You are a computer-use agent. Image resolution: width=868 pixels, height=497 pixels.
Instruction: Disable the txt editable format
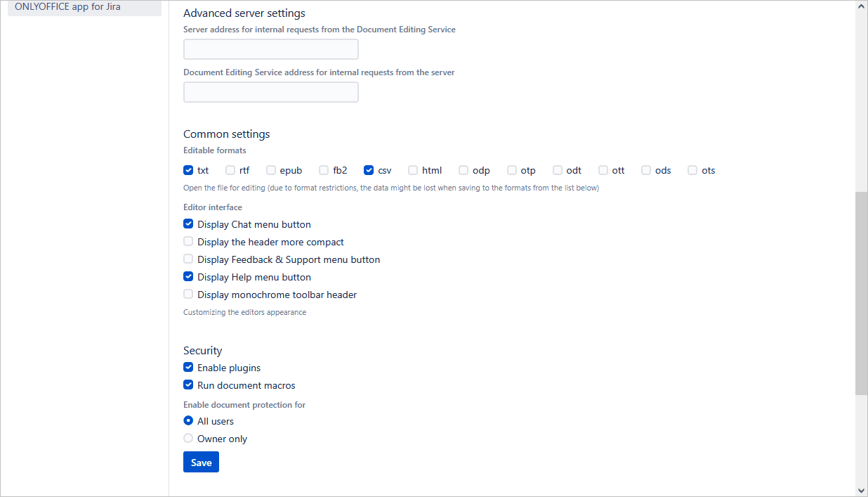pyautogui.click(x=188, y=170)
